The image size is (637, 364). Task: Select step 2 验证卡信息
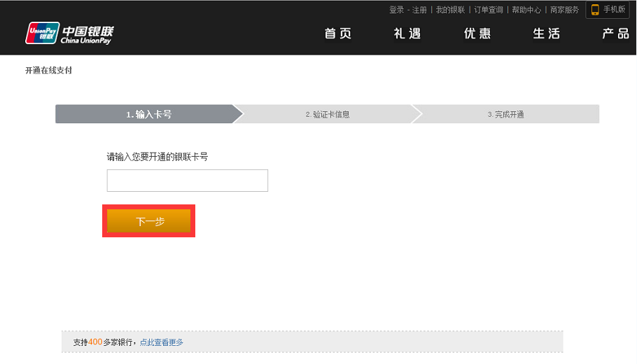click(327, 114)
